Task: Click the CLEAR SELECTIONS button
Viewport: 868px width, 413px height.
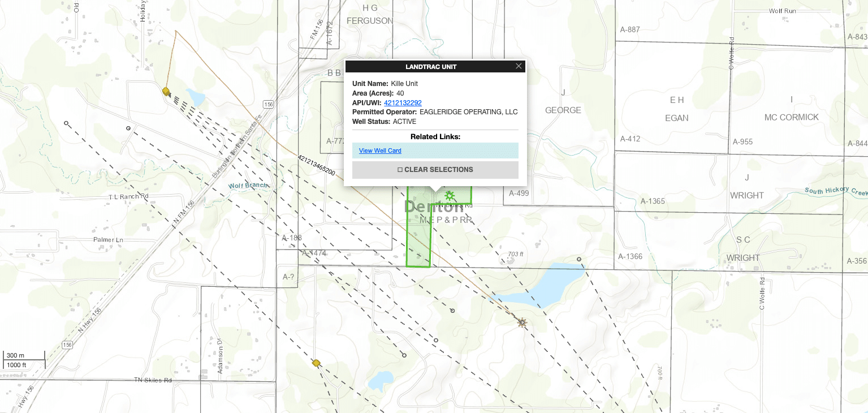Action: (435, 170)
